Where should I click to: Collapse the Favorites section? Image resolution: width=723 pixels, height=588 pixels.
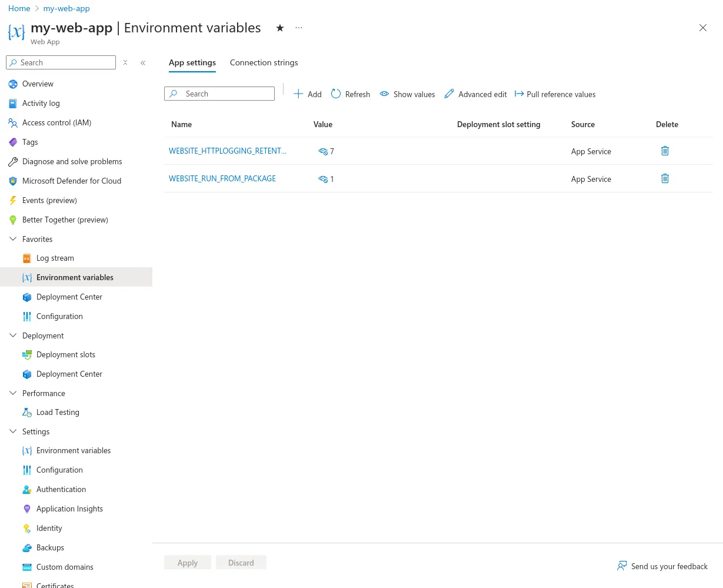pos(13,239)
